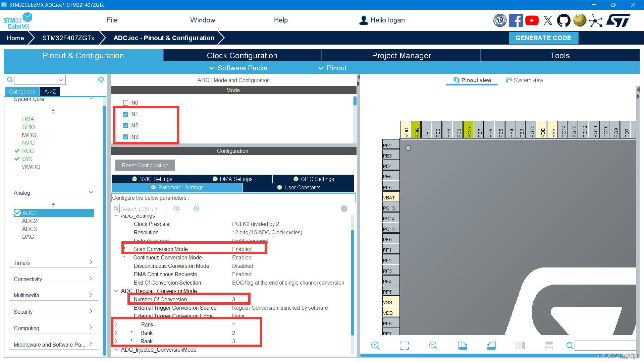Enable the IN0 channel checkbox
Image resolution: width=644 pixels, height=362 pixels.
[126, 103]
